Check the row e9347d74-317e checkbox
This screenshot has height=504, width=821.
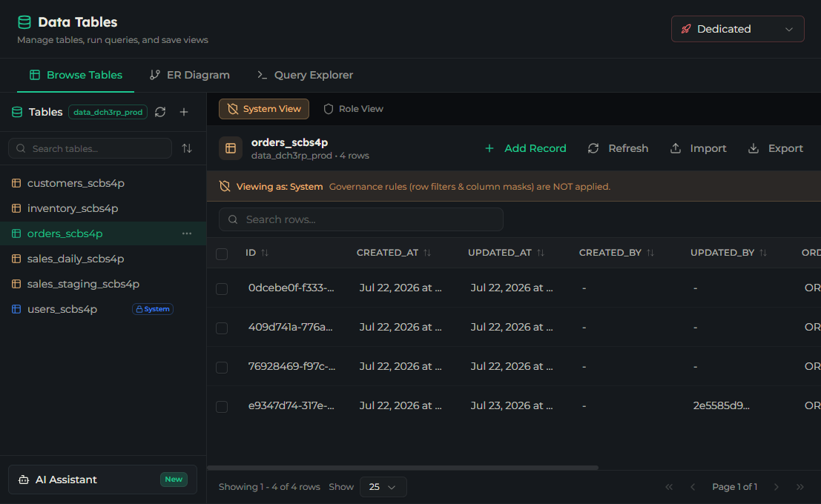(x=222, y=406)
